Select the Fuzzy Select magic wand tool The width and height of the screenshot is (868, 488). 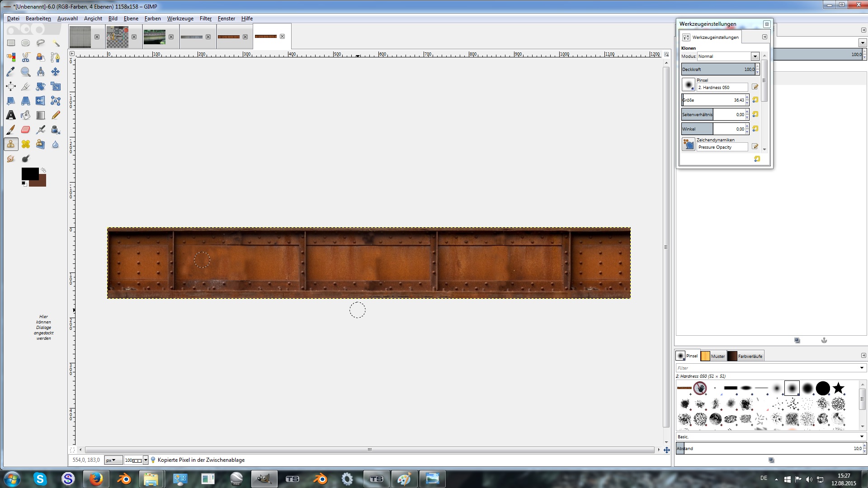[x=56, y=43]
